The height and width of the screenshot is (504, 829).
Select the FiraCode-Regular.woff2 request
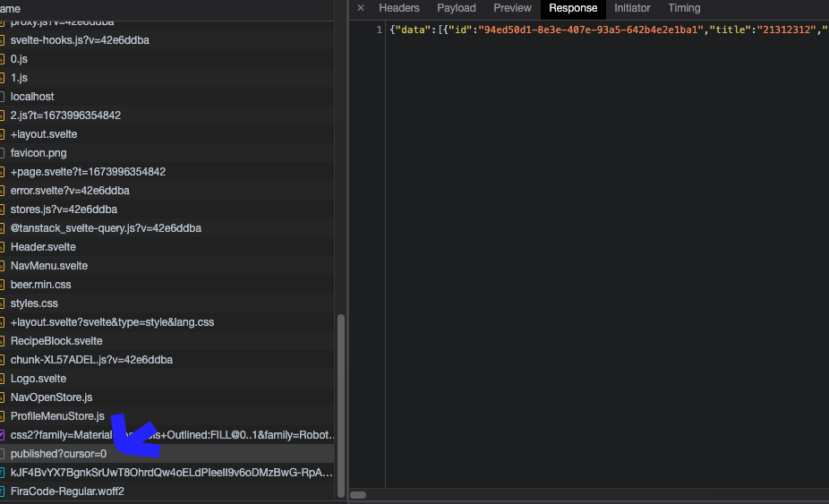(x=167, y=491)
